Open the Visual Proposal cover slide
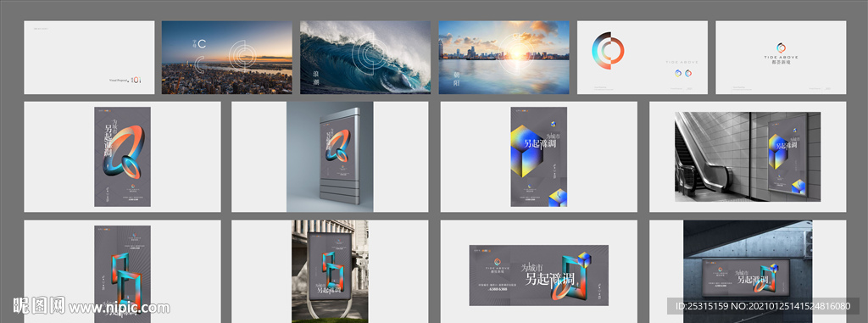 (89, 58)
